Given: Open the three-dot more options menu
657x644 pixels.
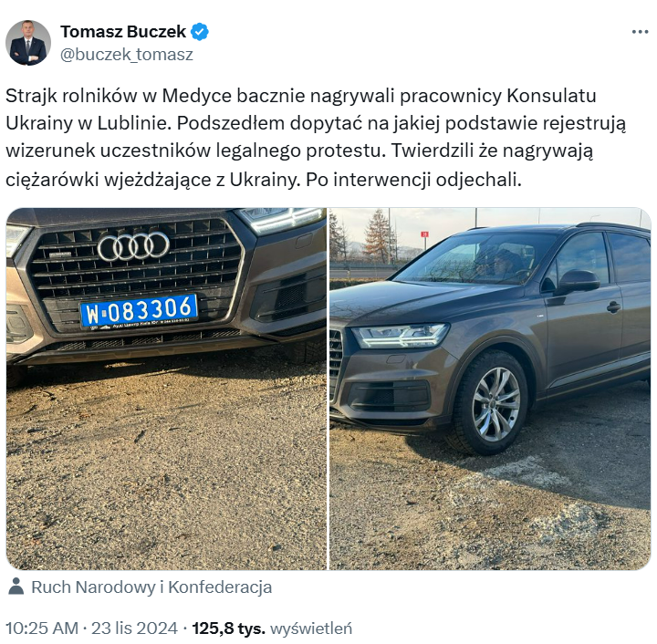Looking at the screenshot, I should [640, 32].
